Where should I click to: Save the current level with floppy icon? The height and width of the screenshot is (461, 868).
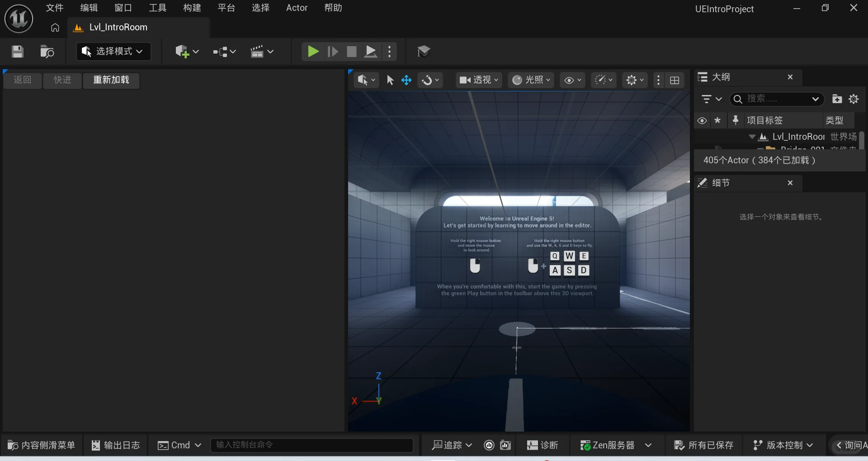point(18,52)
